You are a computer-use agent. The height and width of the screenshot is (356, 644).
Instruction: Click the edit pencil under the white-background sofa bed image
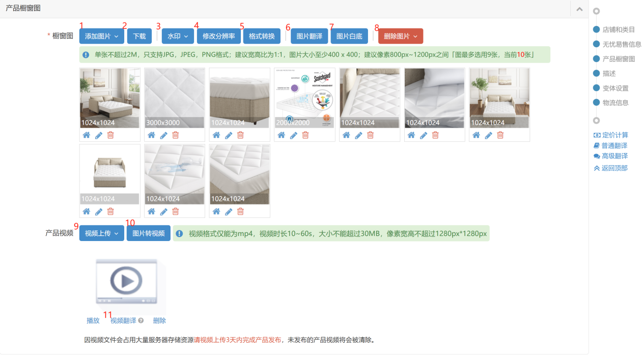(99, 212)
